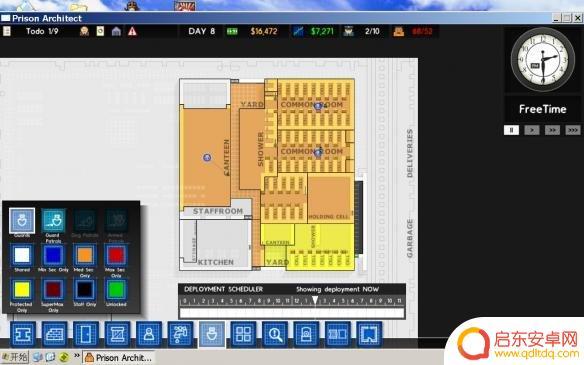Open the Foundations I-beam build tool
584x365 pixels.
click(x=23, y=334)
